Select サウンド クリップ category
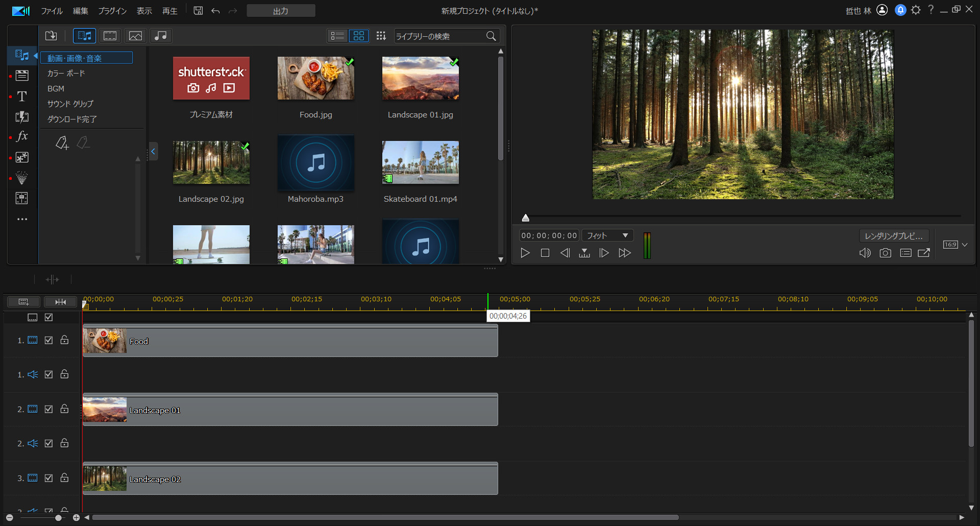The height and width of the screenshot is (526, 980). pyautogui.click(x=70, y=104)
